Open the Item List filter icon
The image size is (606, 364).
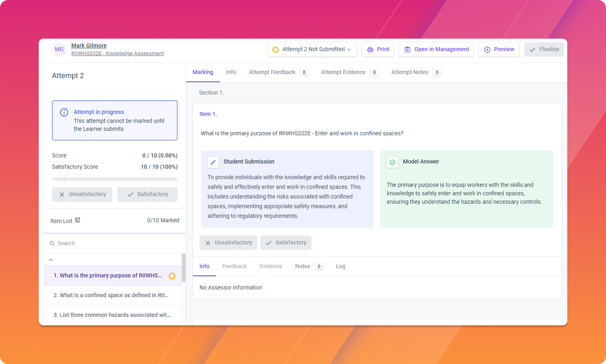click(77, 220)
